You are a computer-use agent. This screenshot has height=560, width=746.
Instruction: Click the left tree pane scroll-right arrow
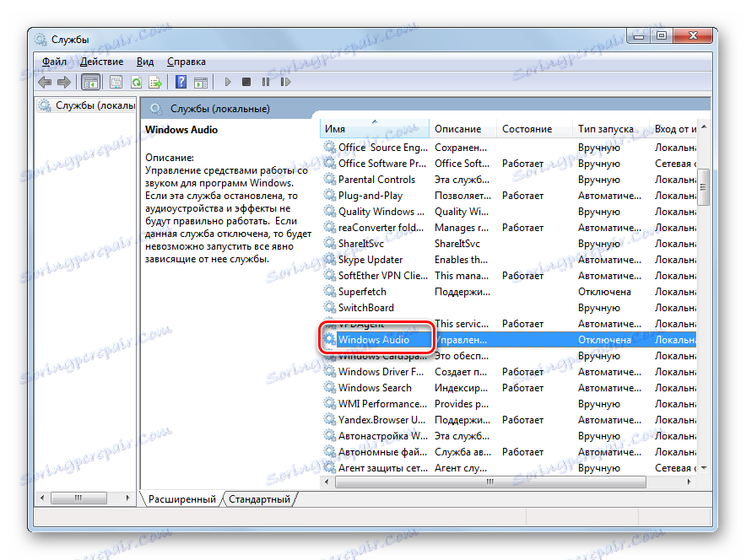point(127,498)
